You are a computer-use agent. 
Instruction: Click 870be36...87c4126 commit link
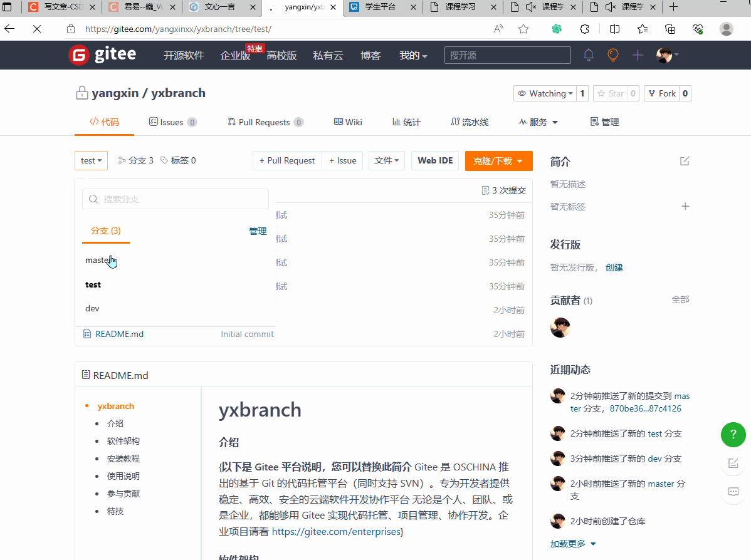pyautogui.click(x=645, y=408)
